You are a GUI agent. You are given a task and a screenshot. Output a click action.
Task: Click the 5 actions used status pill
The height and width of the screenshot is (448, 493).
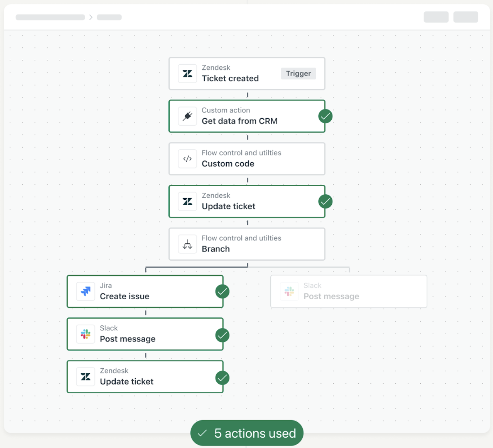point(247,433)
